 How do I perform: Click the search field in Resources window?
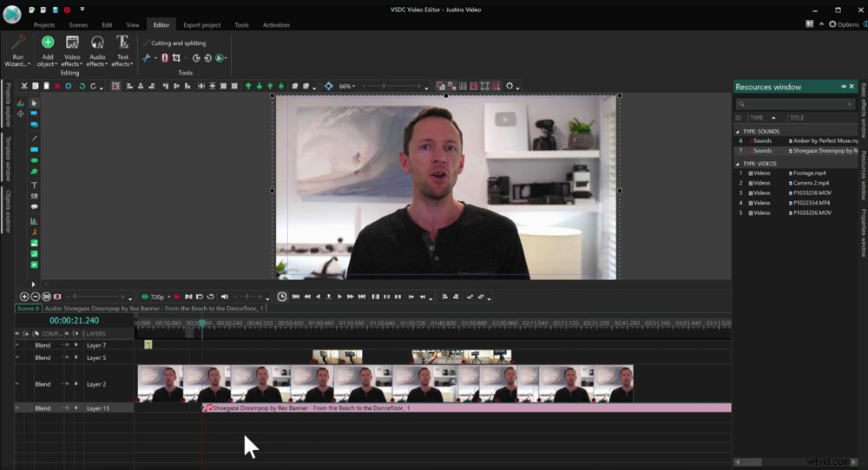pyautogui.click(x=795, y=104)
